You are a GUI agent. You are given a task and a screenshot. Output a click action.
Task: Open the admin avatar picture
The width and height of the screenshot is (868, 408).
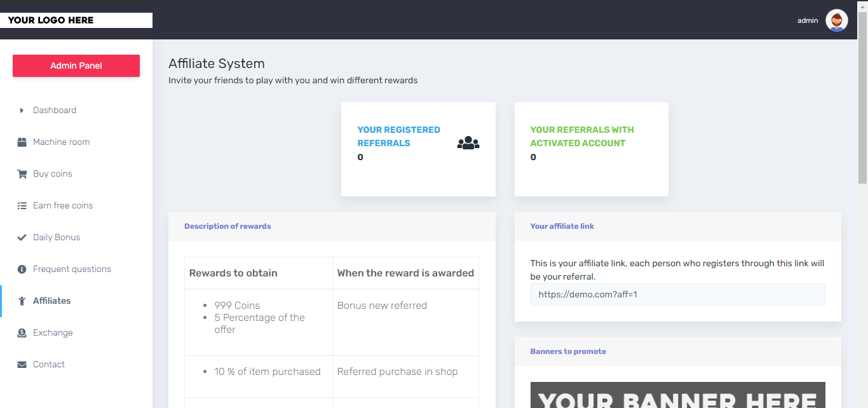pyautogui.click(x=837, y=20)
